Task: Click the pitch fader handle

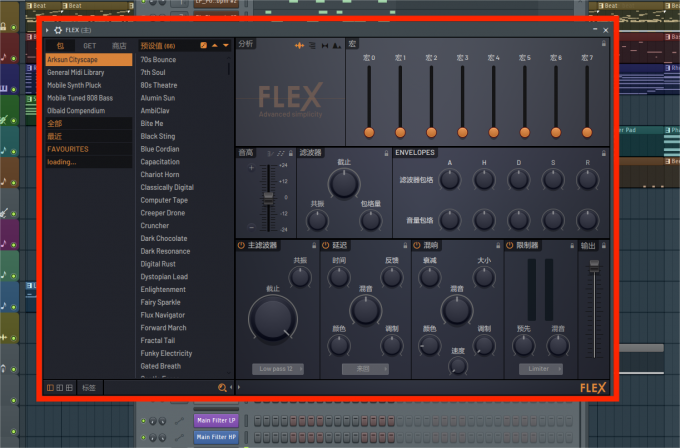Action: [x=268, y=198]
